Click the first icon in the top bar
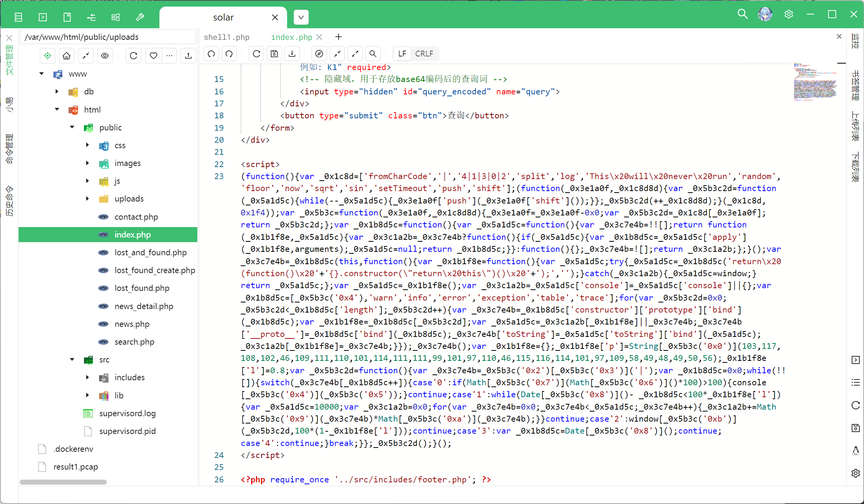 [x=18, y=17]
